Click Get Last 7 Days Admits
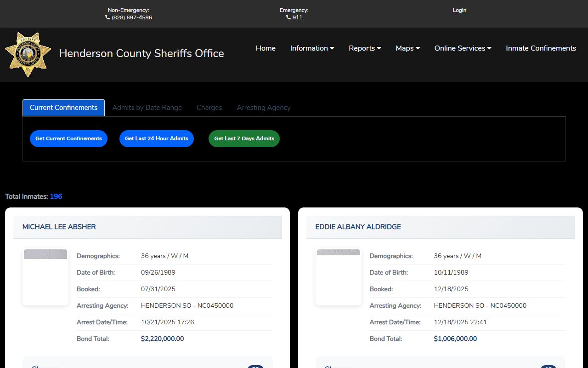Viewport: 588px width, 368px height. click(x=244, y=138)
